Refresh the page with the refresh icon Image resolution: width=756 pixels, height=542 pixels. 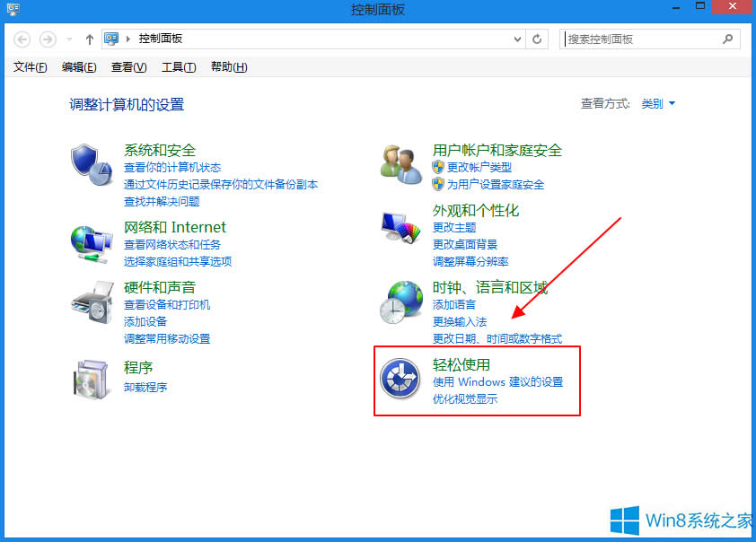coord(537,39)
